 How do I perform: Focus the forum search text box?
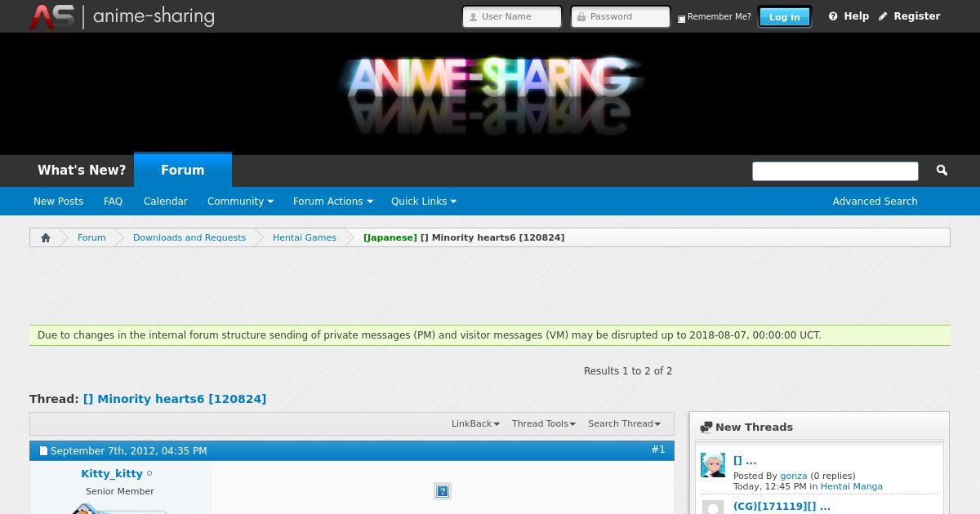click(835, 171)
